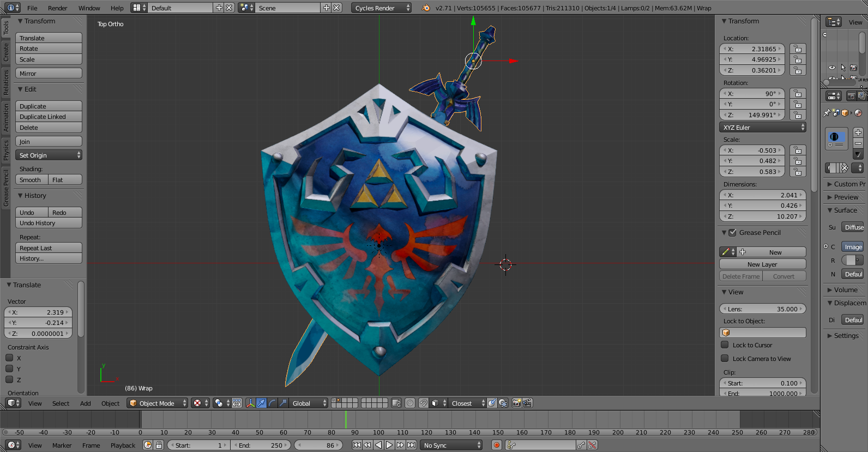Click the Repeat Last button
Screen dimensions: 868x452
coord(49,248)
